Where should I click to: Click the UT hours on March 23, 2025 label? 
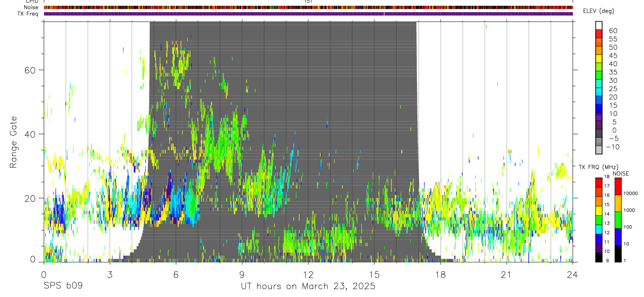[308, 287]
